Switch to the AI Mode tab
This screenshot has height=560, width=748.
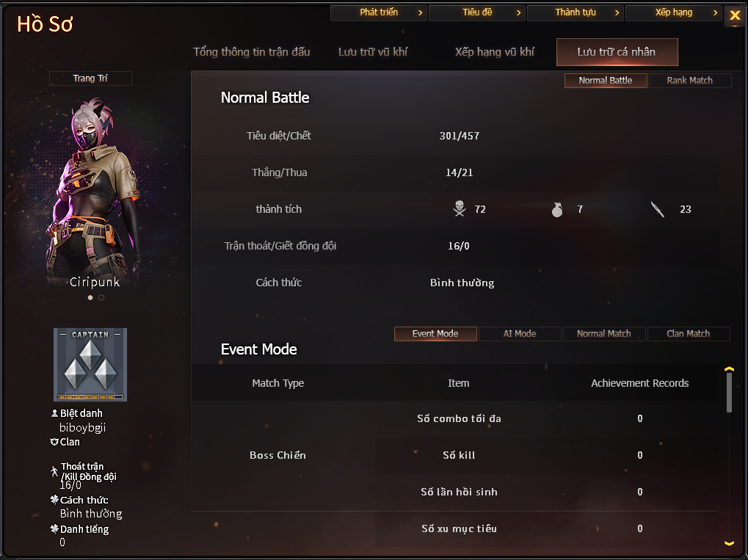[x=520, y=334]
